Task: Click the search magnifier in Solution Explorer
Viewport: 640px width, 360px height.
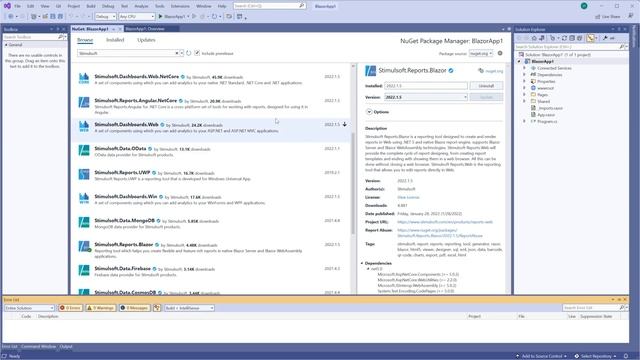Action: tap(622, 47)
